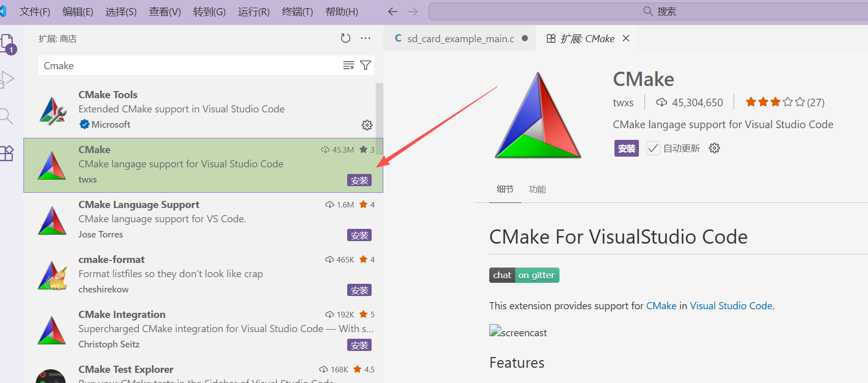Open the 选择(S) menu

click(x=121, y=12)
